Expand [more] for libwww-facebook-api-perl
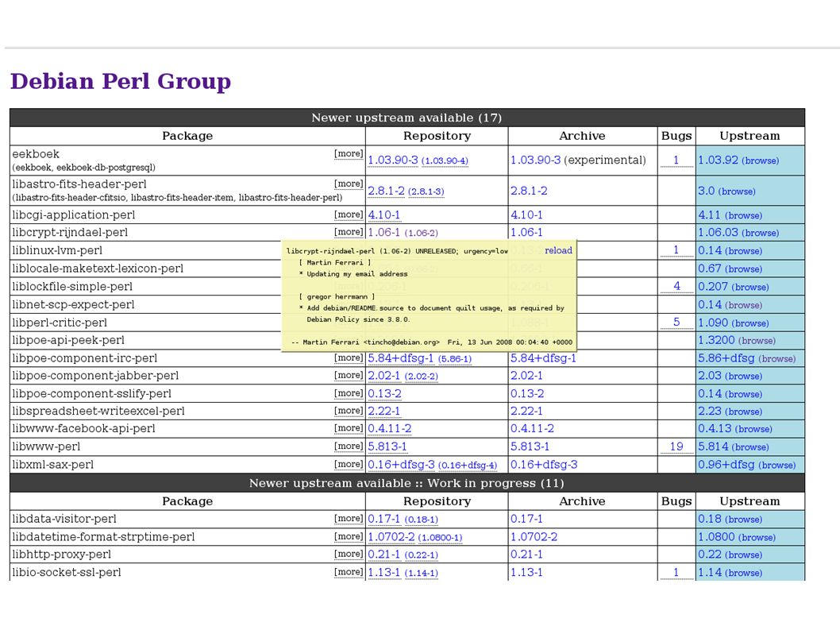 pyautogui.click(x=349, y=428)
